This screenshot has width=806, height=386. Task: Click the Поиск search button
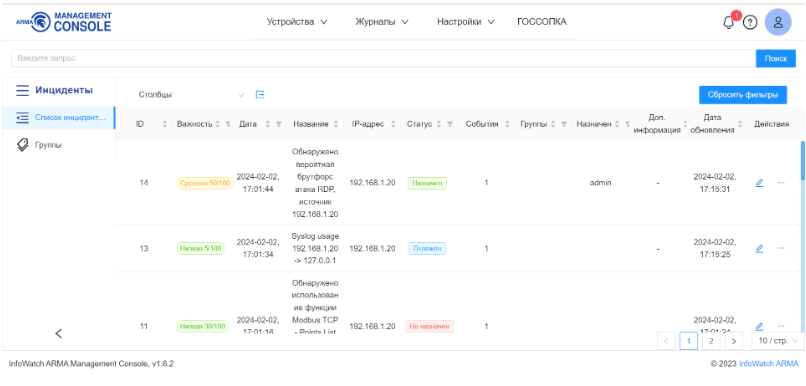776,59
